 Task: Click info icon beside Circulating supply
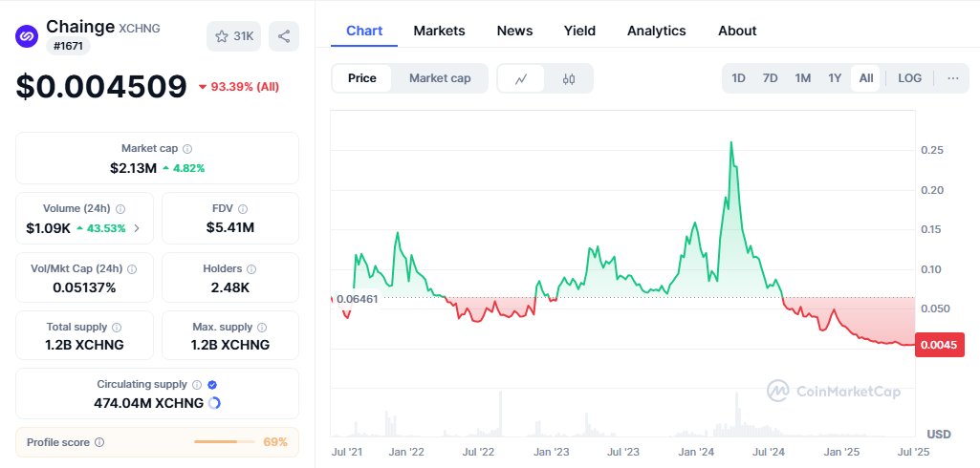pos(197,384)
